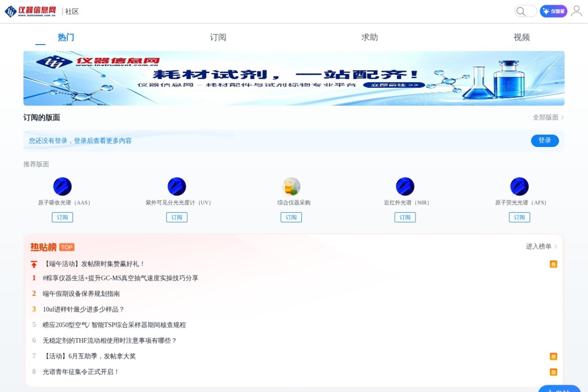Click the 立即前往 button in banner
This screenshot has height=392, width=588.
394,85
